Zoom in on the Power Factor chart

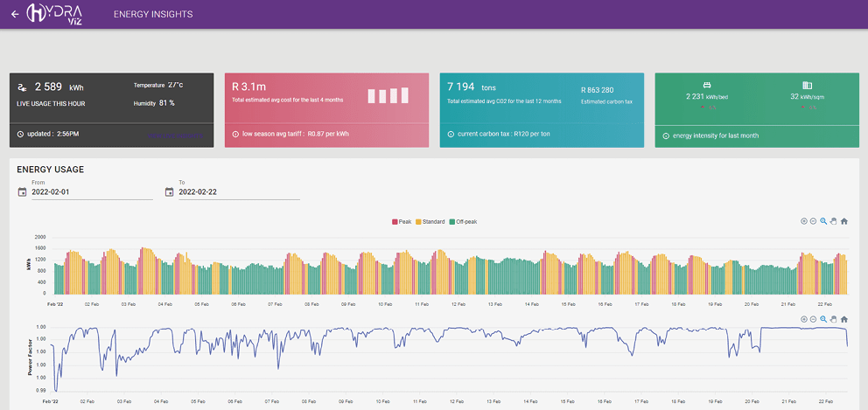tap(803, 318)
